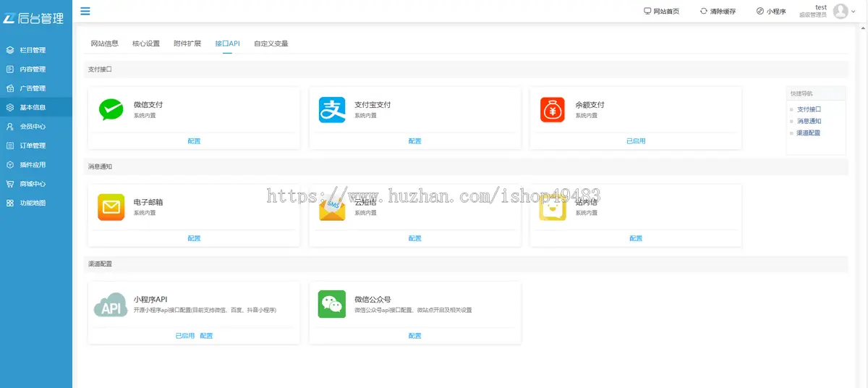Toggle the sidebar hamburger menu icon

85,11
